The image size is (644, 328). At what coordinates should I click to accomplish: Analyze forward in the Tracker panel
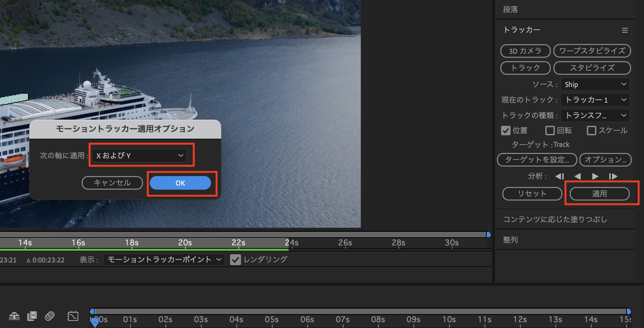point(595,176)
